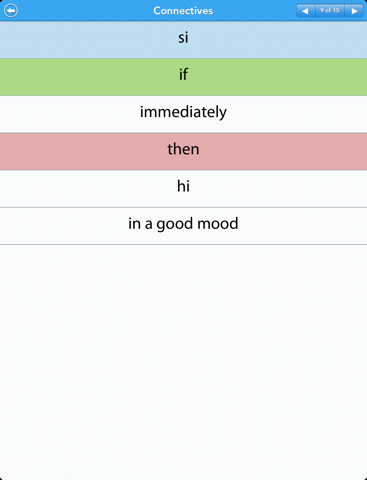The image size is (367, 480).
Task: Click the Connectives title in header
Action: [x=183, y=11]
